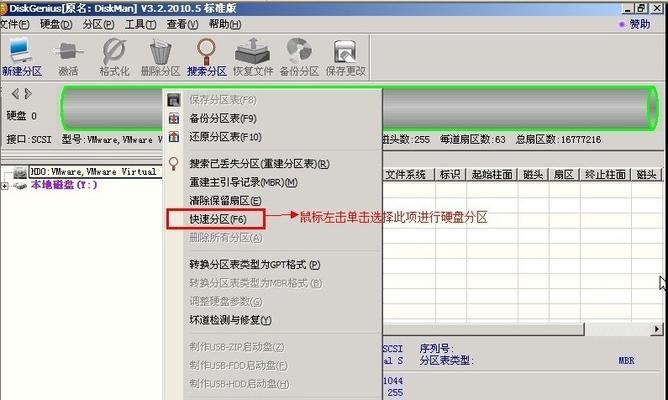
Task: Click the 扇区 column header
Action: 564,175
